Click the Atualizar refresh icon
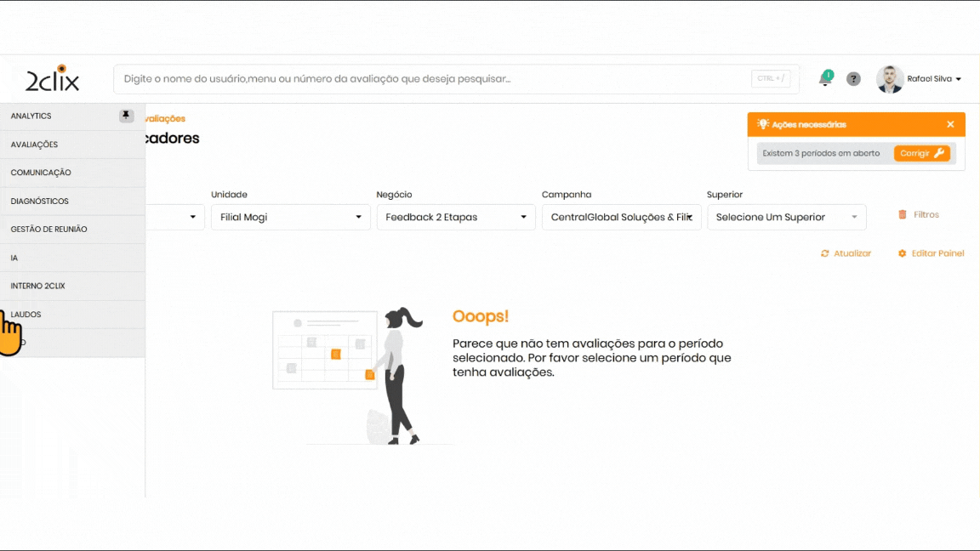Image resolution: width=980 pixels, height=551 pixels. [x=824, y=253]
